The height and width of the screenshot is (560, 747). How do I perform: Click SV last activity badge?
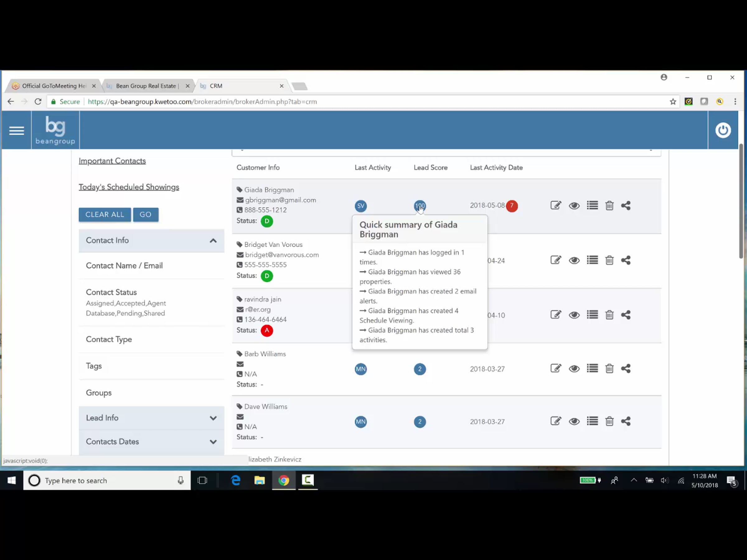(360, 206)
